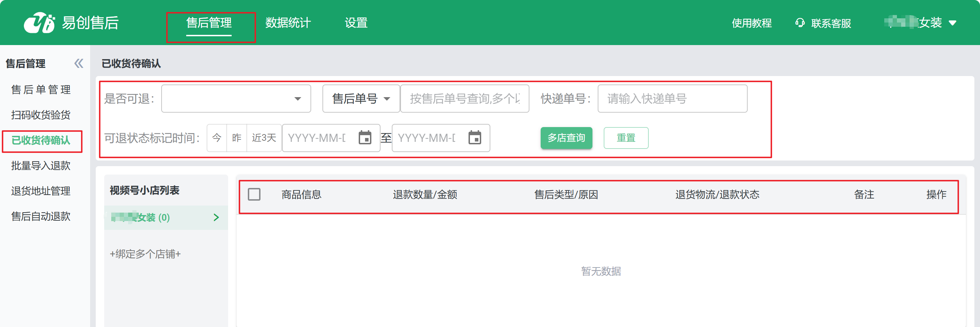Image resolution: width=980 pixels, height=327 pixels.
Task: Switch to the 数据统计 tab
Action: click(x=288, y=23)
